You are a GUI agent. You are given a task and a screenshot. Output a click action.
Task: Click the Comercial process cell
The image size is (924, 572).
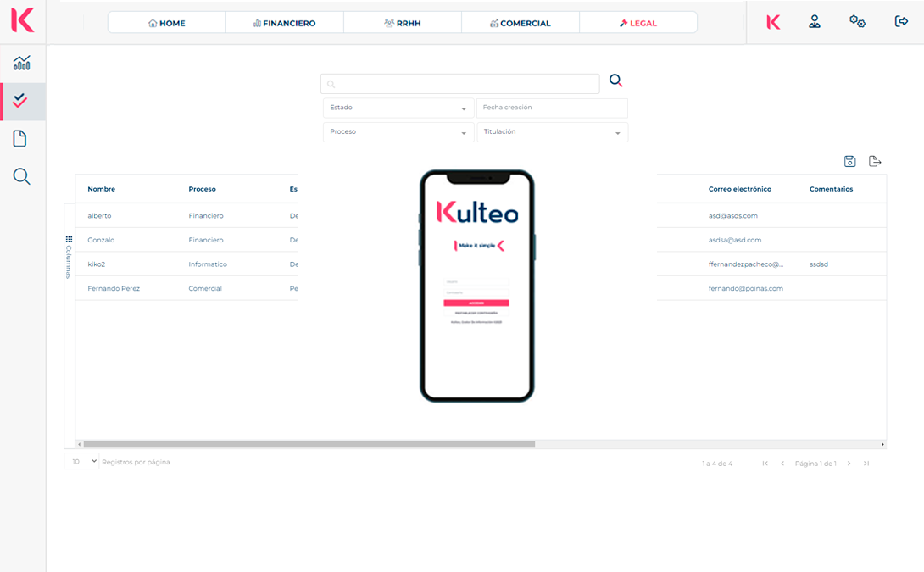coord(205,288)
